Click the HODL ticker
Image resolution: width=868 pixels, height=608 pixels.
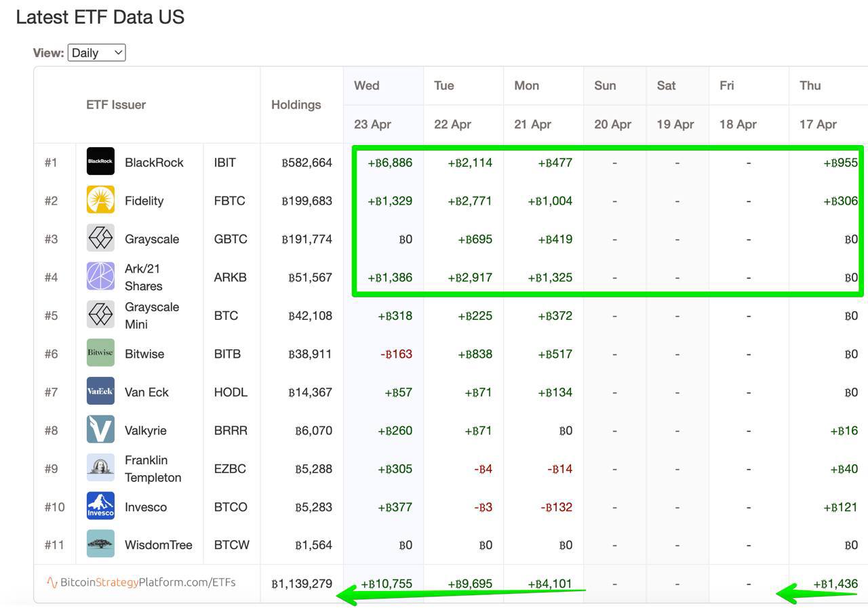point(231,392)
